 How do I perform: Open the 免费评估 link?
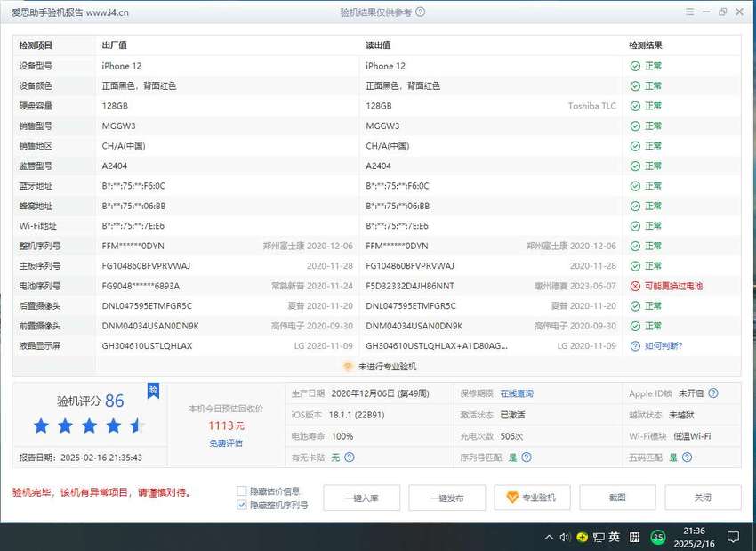[226, 443]
